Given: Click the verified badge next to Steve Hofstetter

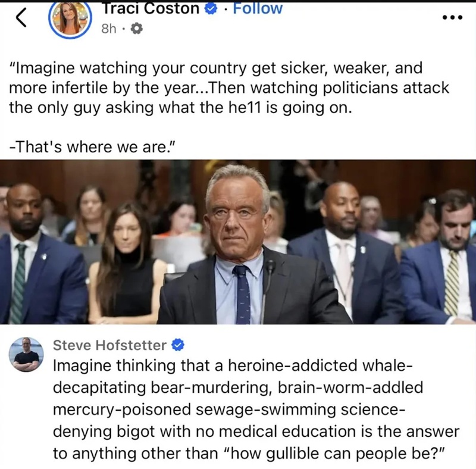Looking at the screenshot, I should [x=178, y=345].
